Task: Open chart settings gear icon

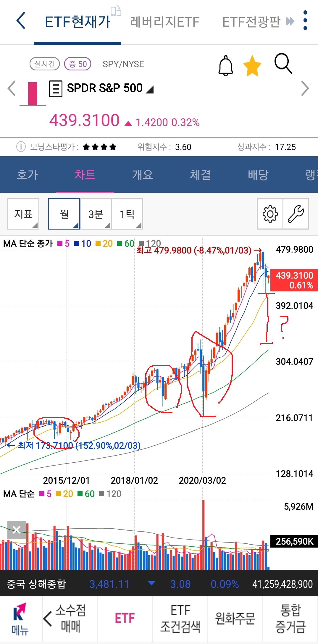Action: pos(270,214)
